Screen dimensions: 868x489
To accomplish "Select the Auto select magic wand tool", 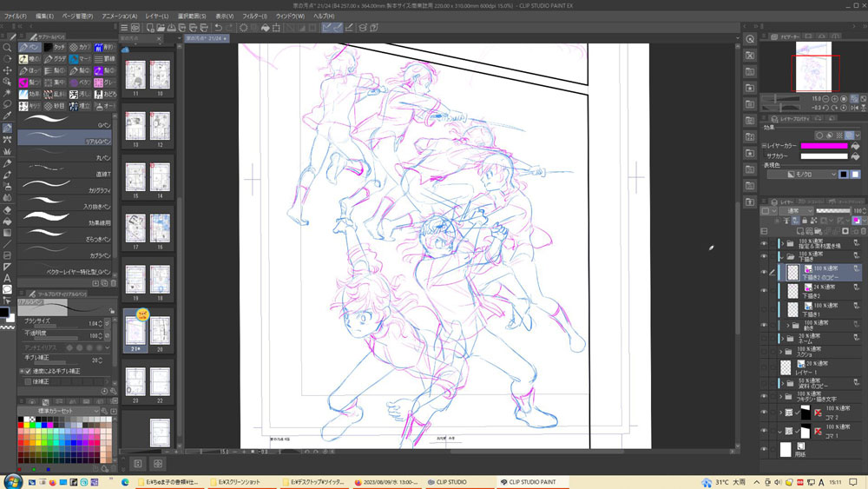I will tap(7, 92).
